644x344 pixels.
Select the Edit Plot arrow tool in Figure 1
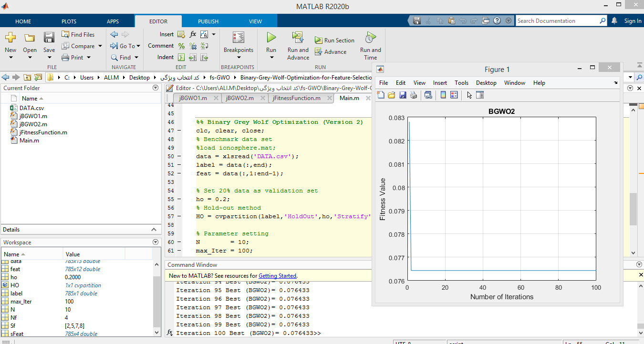tap(469, 95)
